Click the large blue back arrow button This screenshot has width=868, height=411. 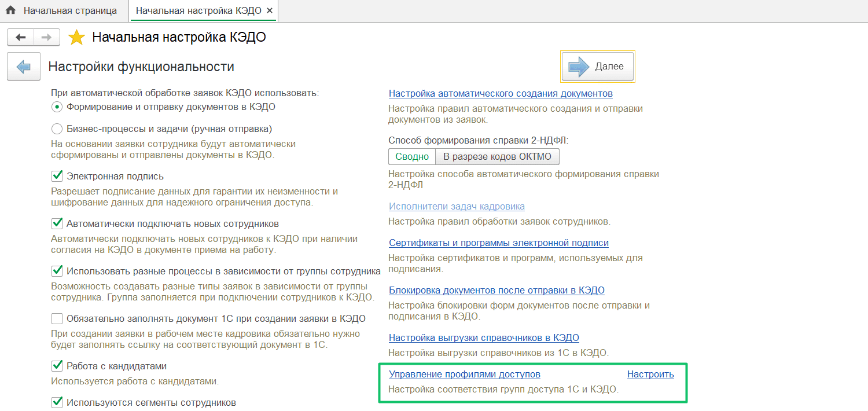pos(23,66)
